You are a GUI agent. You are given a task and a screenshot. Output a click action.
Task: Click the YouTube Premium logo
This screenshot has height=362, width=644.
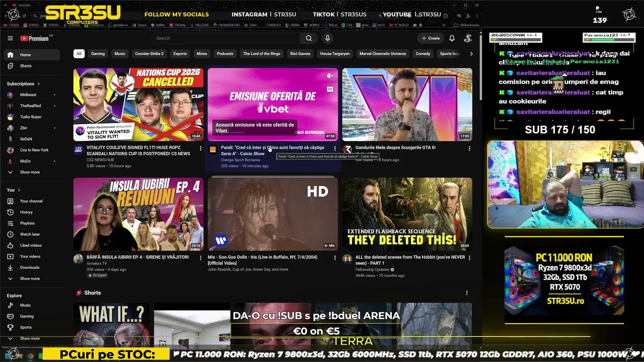pos(34,38)
